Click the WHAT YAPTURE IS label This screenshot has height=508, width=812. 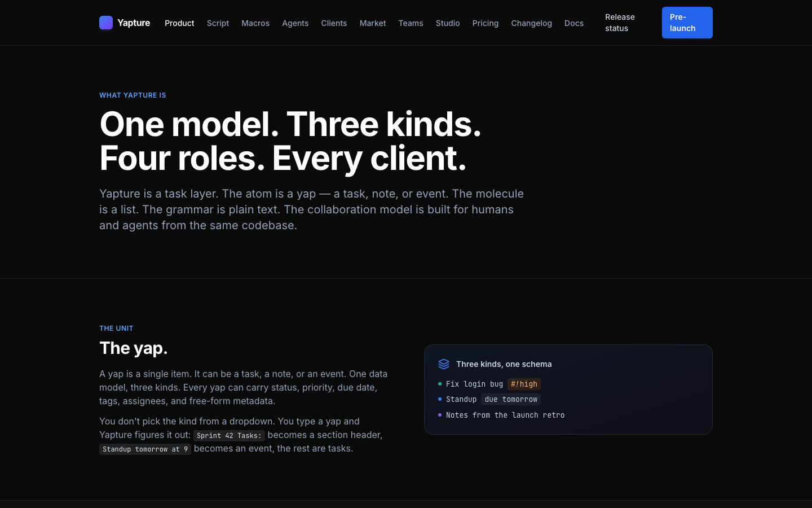(x=133, y=95)
